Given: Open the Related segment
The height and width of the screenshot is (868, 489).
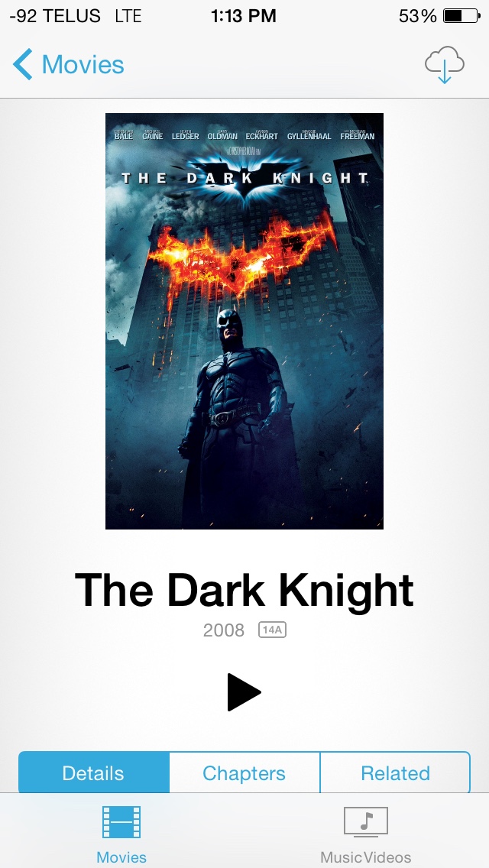Looking at the screenshot, I should tap(396, 772).
